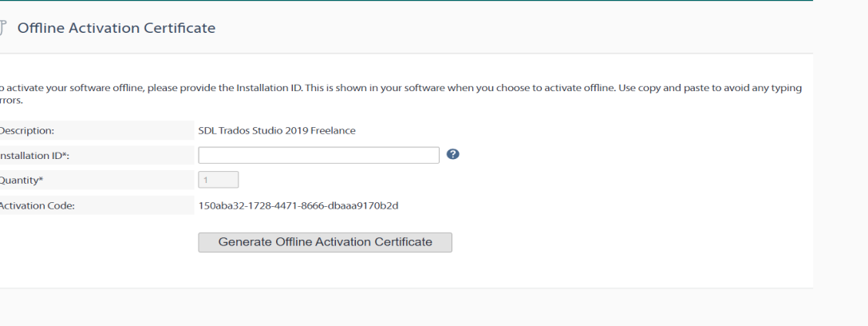The height and width of the screenshot is (326, 868).
Task: Click the SDL Trados Studio 2019 Freelance text
Action: [277, 131]
